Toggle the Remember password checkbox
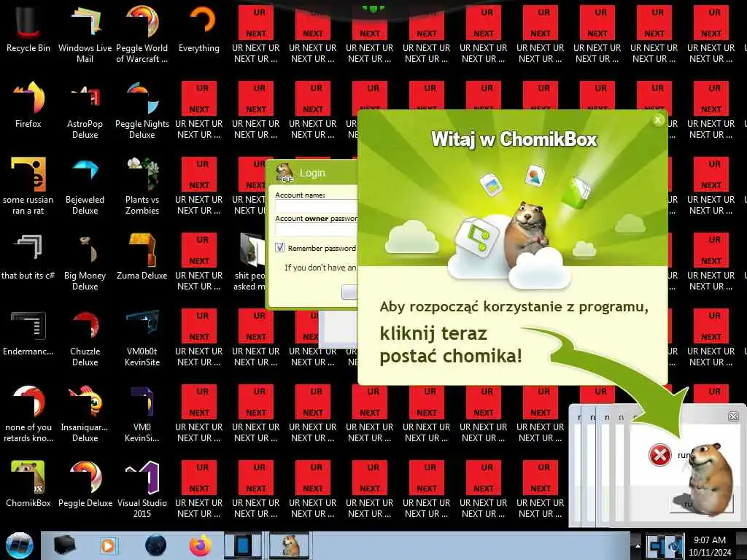This screenshot has width=747, height=560. coord(279,248)
